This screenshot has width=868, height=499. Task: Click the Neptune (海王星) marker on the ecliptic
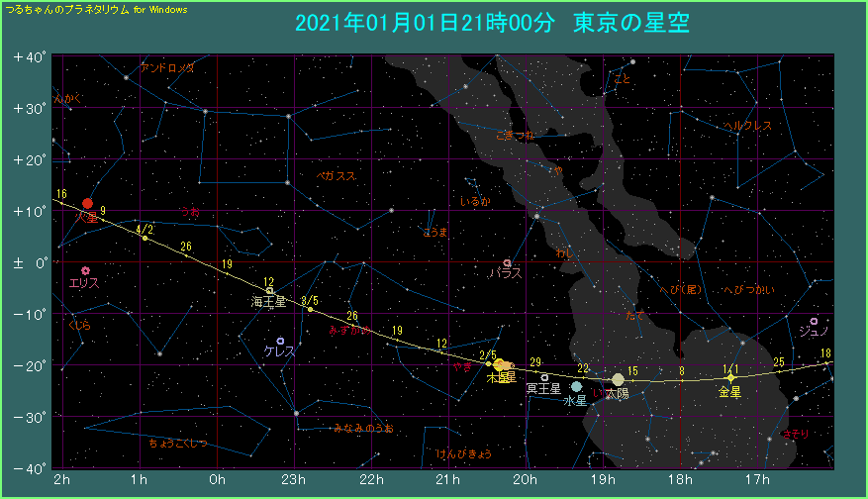[269, 291]
